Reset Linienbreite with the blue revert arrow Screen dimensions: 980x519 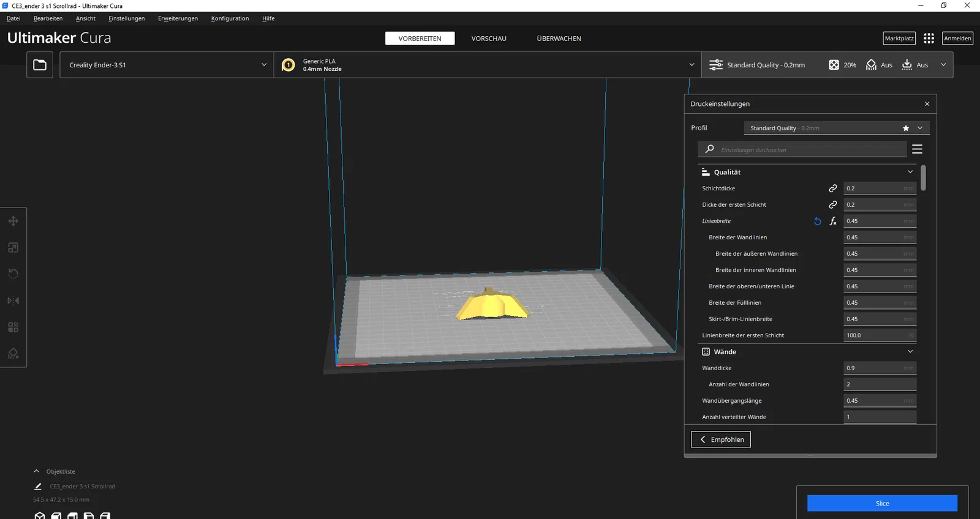[x=817, y=221]
